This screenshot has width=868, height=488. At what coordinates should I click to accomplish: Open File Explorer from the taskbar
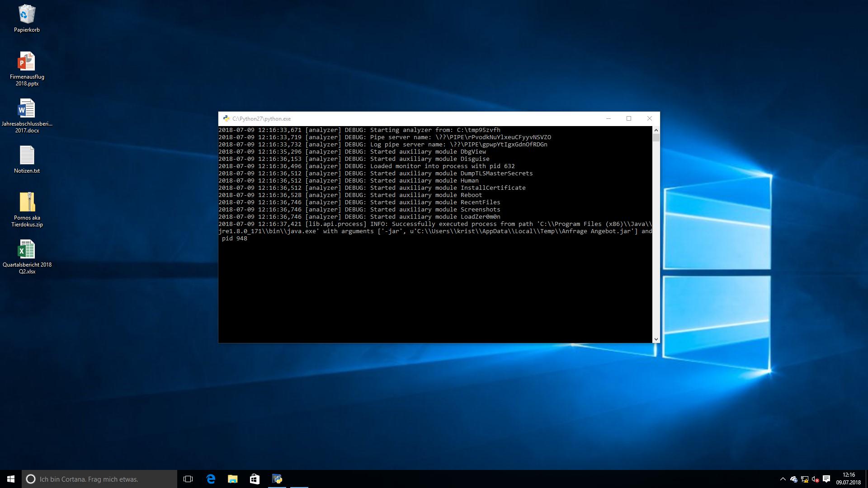point(232,479)
